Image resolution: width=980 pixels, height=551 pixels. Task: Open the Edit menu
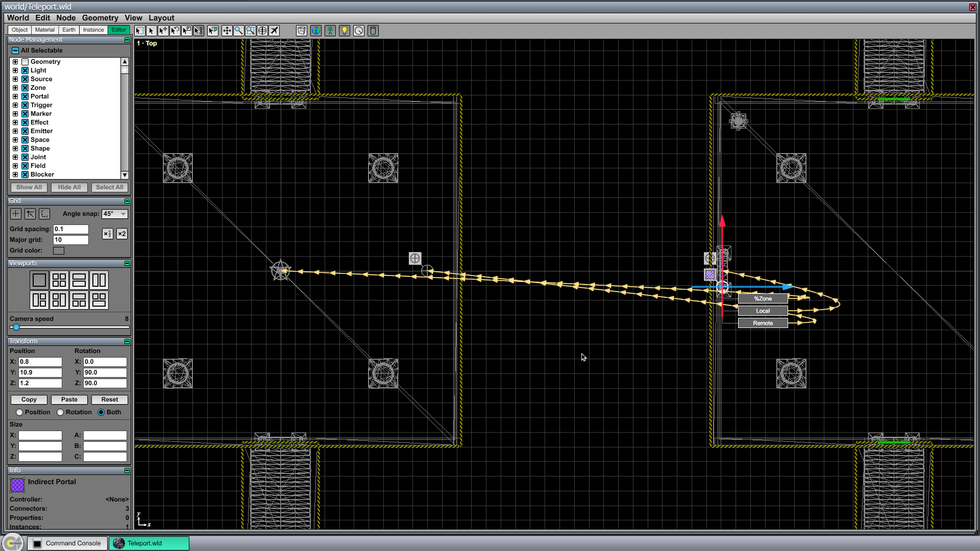click(x=42, y=18)
